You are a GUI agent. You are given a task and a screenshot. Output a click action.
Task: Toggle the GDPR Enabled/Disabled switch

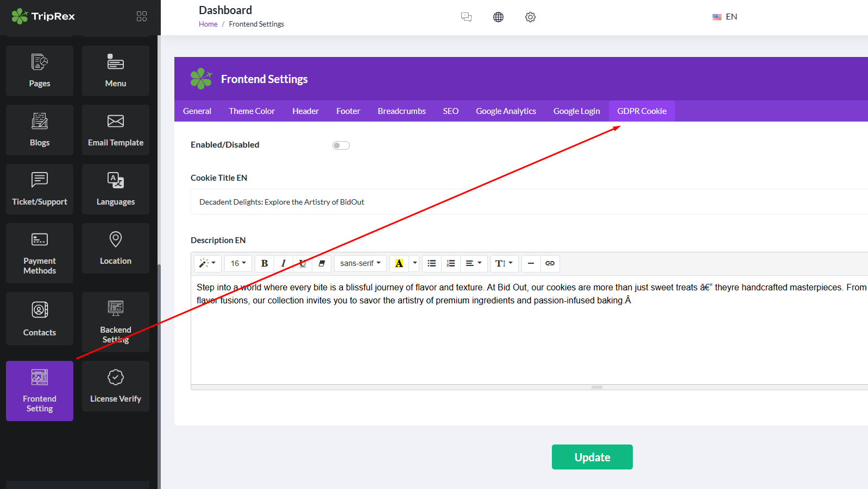click(x=341, y=145)
